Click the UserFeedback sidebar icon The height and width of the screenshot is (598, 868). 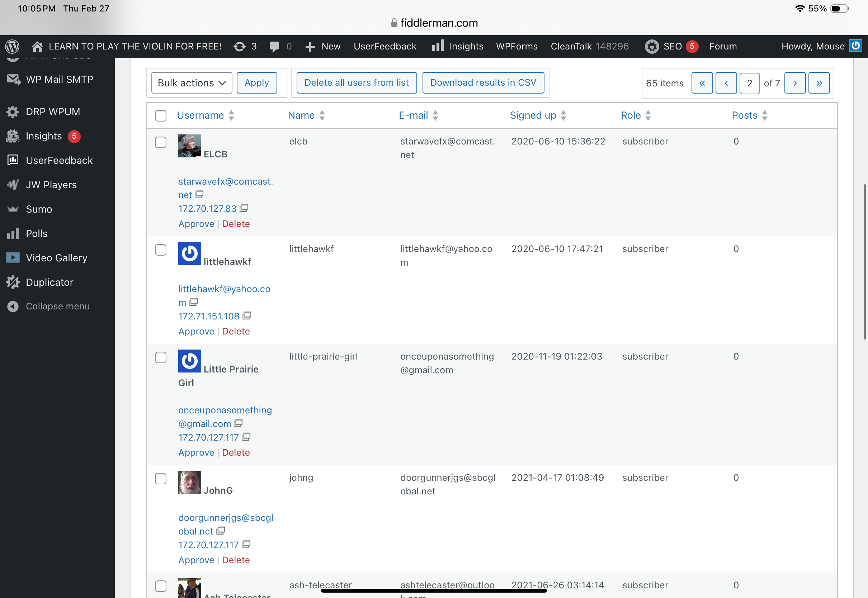tap(13, 160)
